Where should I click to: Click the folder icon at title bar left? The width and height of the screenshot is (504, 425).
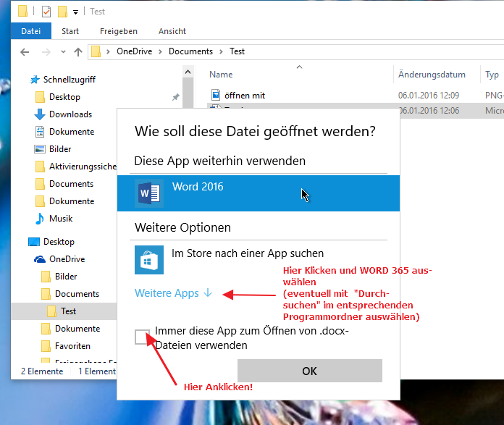[23, 11]
